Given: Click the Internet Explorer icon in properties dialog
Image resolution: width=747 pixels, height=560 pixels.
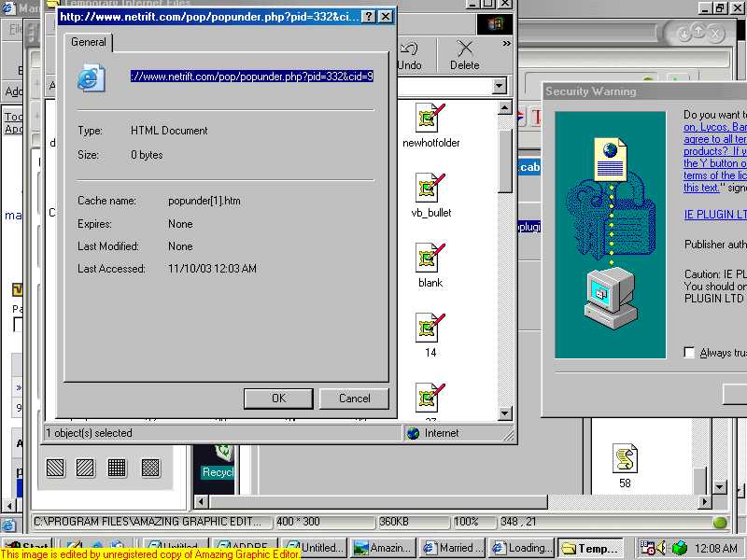Looking at the screenshot, I should tap(91, 77).
